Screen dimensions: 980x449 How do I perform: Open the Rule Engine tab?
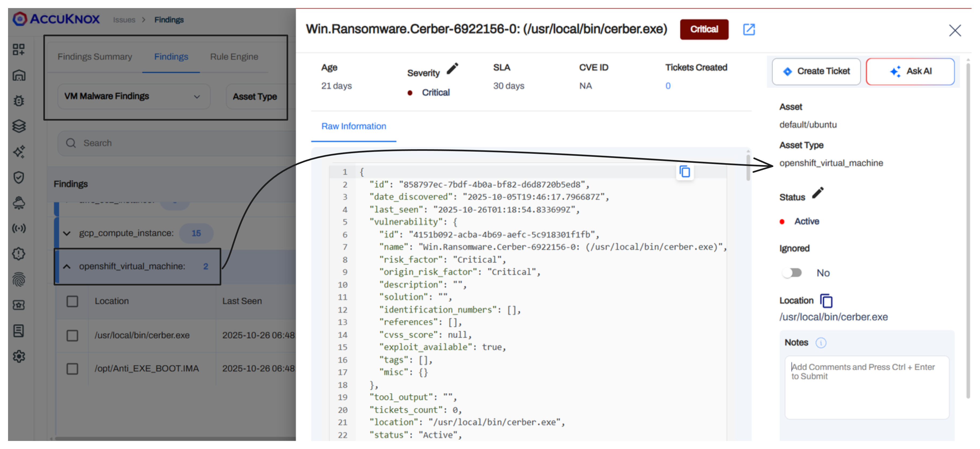234,57
